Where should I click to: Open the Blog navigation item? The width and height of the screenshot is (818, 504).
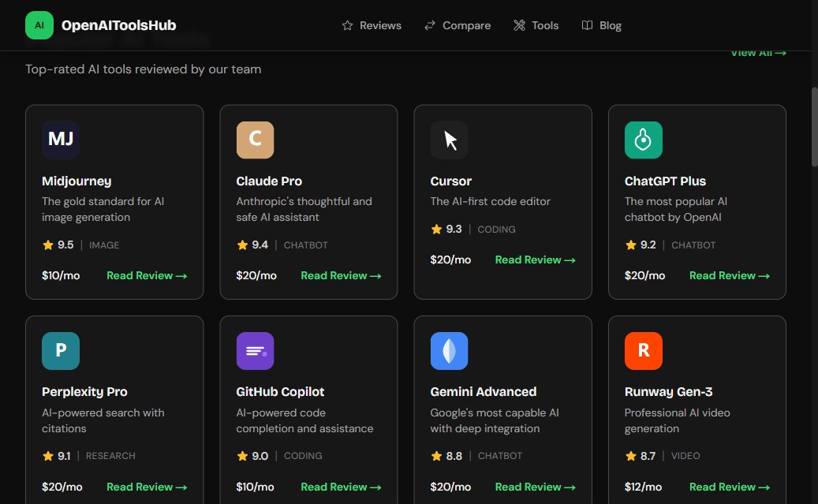point(601,25)
